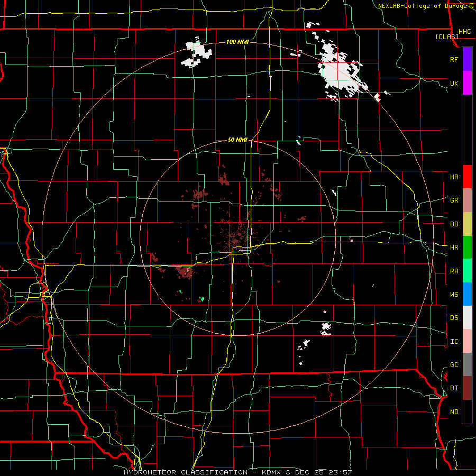Click the HR legend label

[454, 248]
